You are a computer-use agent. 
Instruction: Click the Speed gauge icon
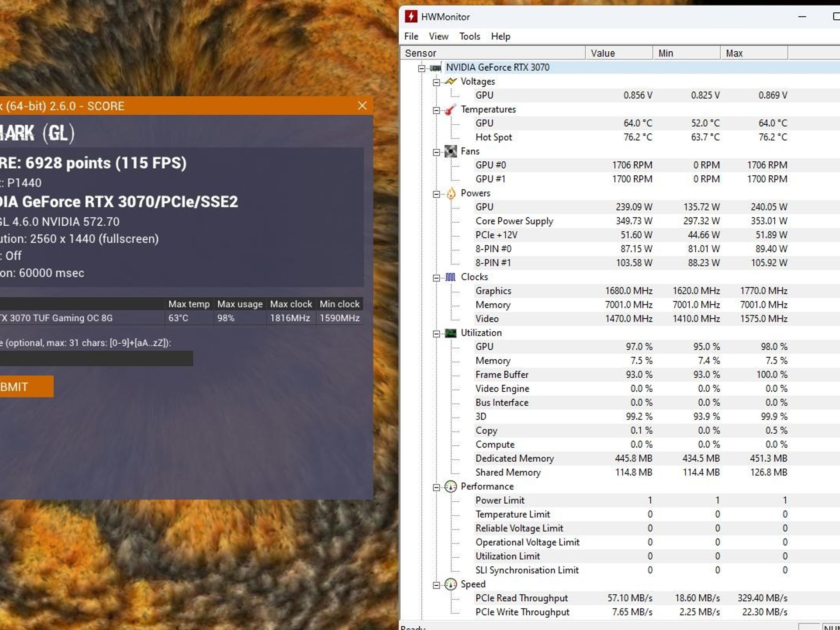tap(450, 584)
